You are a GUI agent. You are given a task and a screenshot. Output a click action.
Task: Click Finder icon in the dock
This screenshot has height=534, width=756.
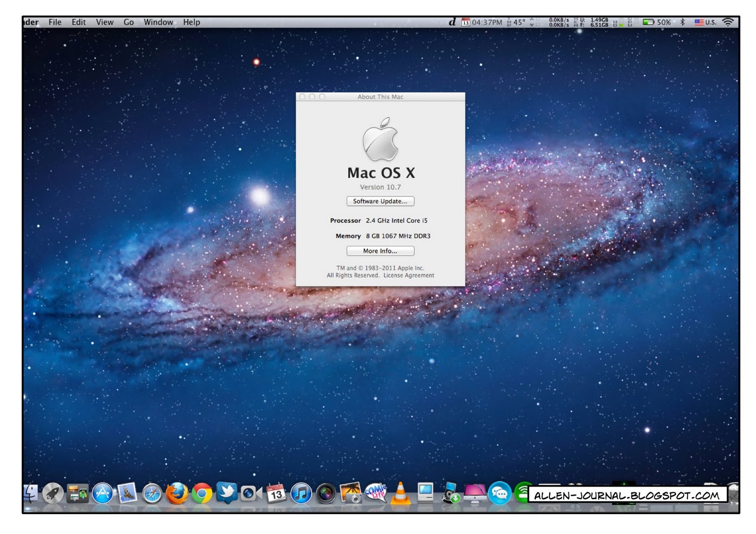30,494
